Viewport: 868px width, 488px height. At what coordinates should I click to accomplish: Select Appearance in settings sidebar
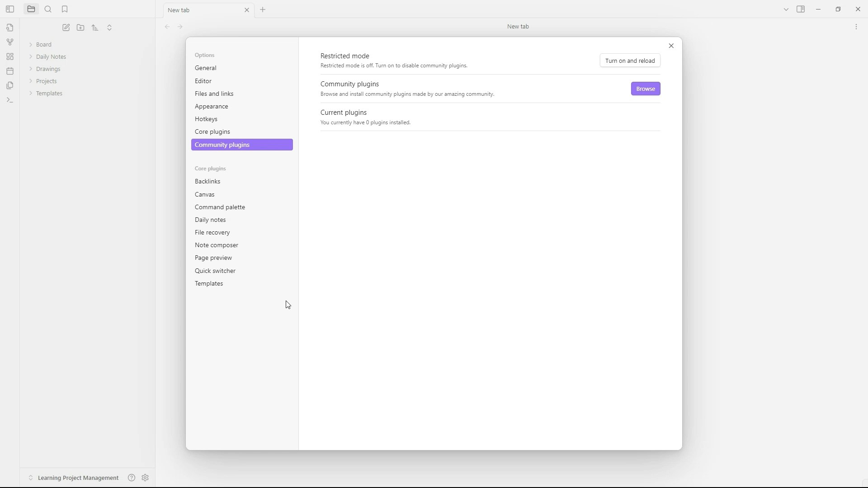click(212, 106)
